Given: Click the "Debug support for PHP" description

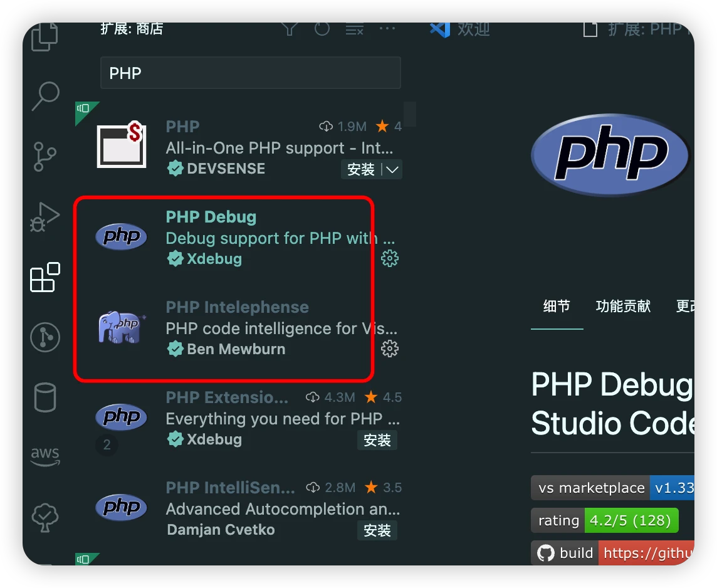Looking at the screenshot, I should (280, 238).
